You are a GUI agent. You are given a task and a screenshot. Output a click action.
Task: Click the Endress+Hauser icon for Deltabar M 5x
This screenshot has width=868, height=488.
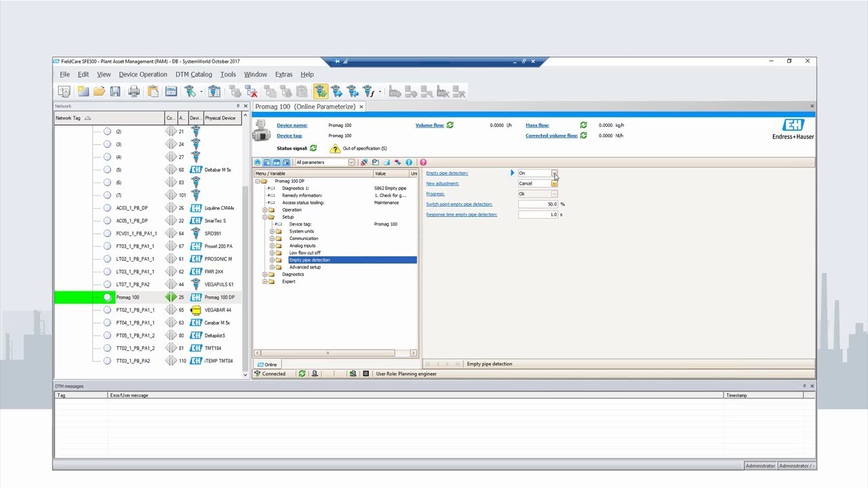196,169
